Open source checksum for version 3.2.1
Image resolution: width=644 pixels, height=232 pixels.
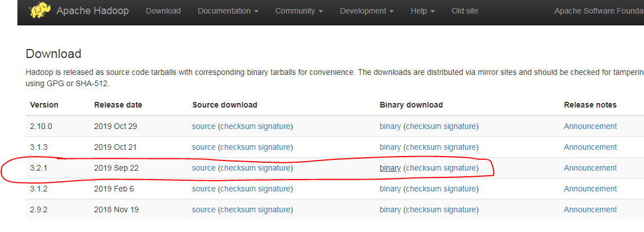pos(238,168)
